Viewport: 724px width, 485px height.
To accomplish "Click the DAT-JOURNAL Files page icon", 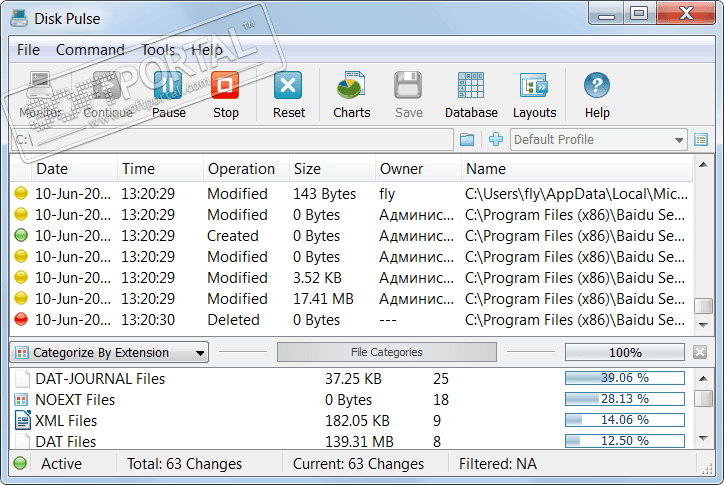I will pos(22,378).
